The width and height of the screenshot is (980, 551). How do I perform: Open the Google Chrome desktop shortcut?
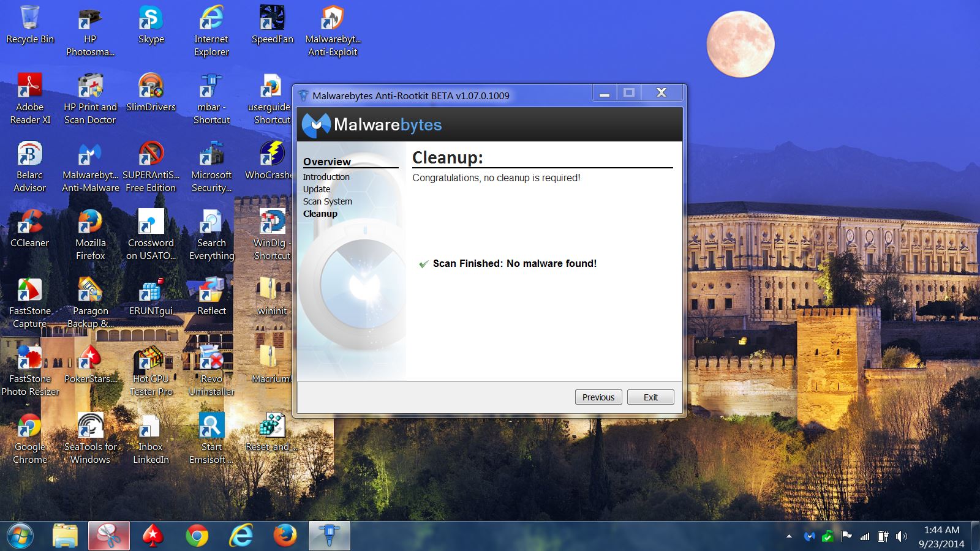(30, 440)
